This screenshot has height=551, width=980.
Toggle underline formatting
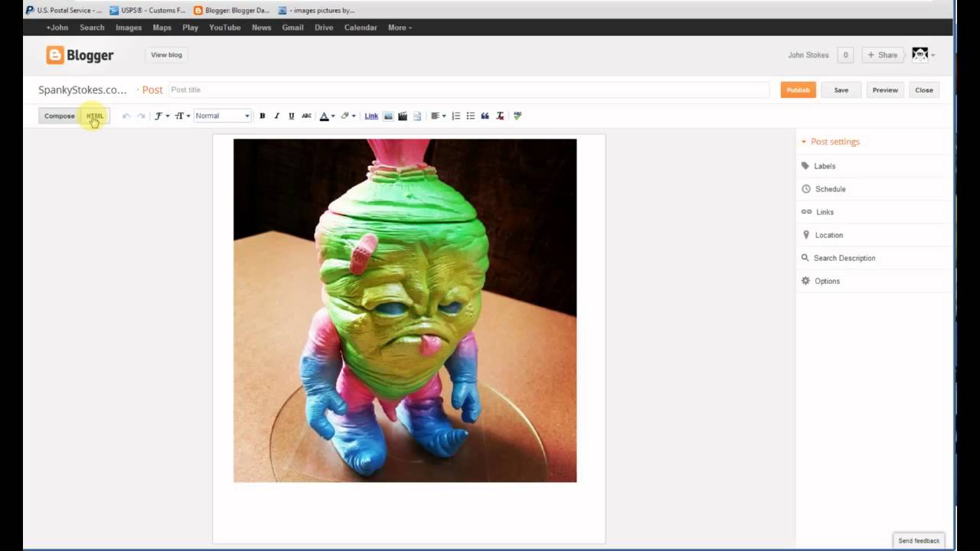[x=291, y=116]
